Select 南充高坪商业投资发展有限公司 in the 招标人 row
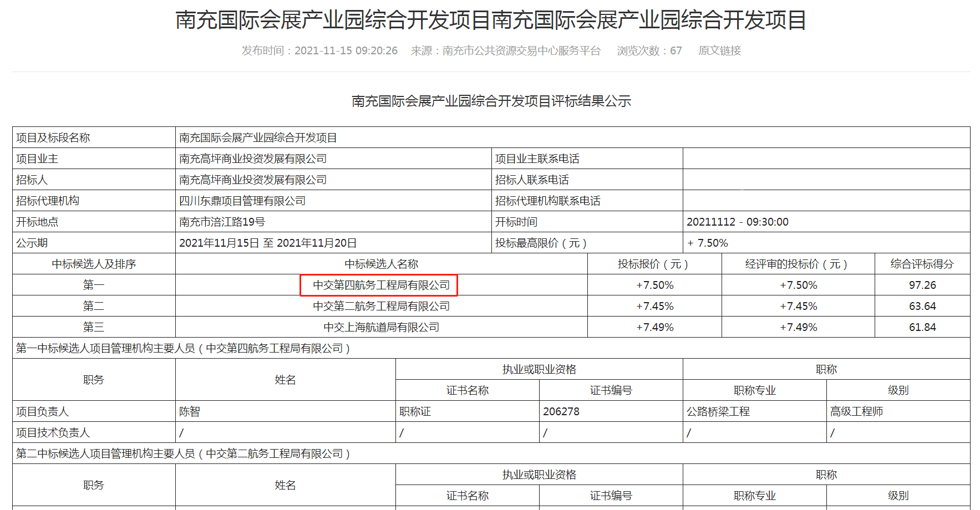The image size is (980, 510). [x=253, y=180]
